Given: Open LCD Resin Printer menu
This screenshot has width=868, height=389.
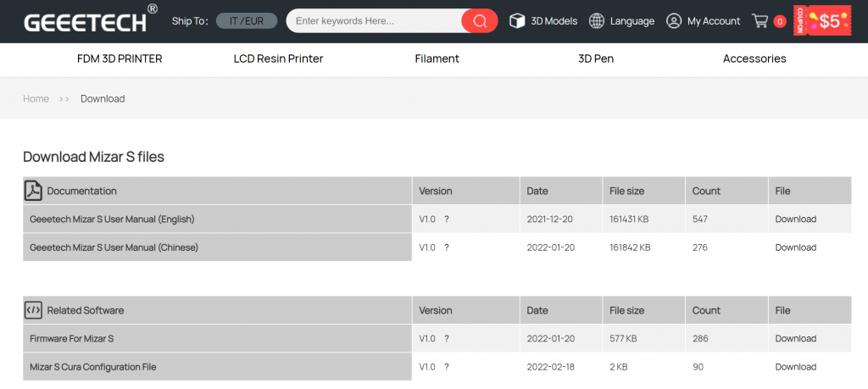Looking at the screenshot, I should [x=278, y=58].
